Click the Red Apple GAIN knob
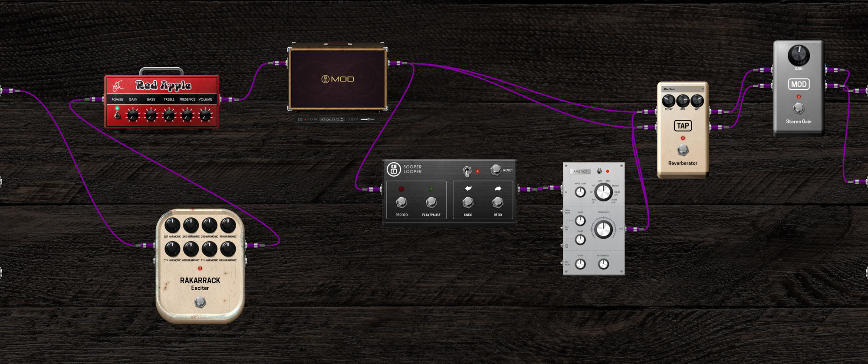The image size is (868, 364). 133,115
